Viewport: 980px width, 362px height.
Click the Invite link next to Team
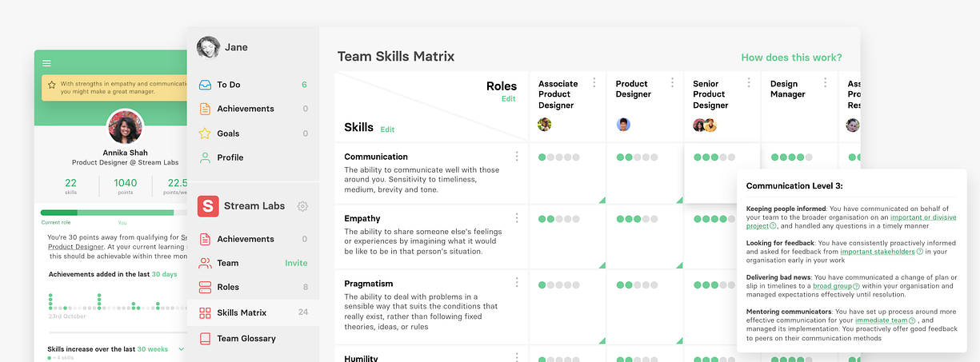pos(296,263)
